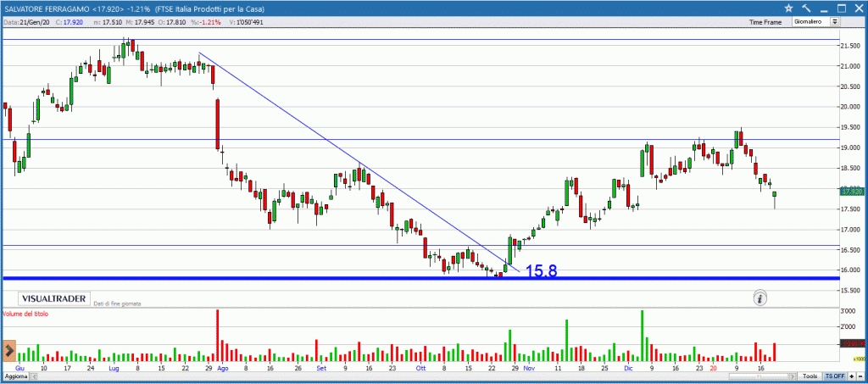Click the 'Ott' month label on time axis
Viewport: 868px width, 384px height.
pos(420,368)
